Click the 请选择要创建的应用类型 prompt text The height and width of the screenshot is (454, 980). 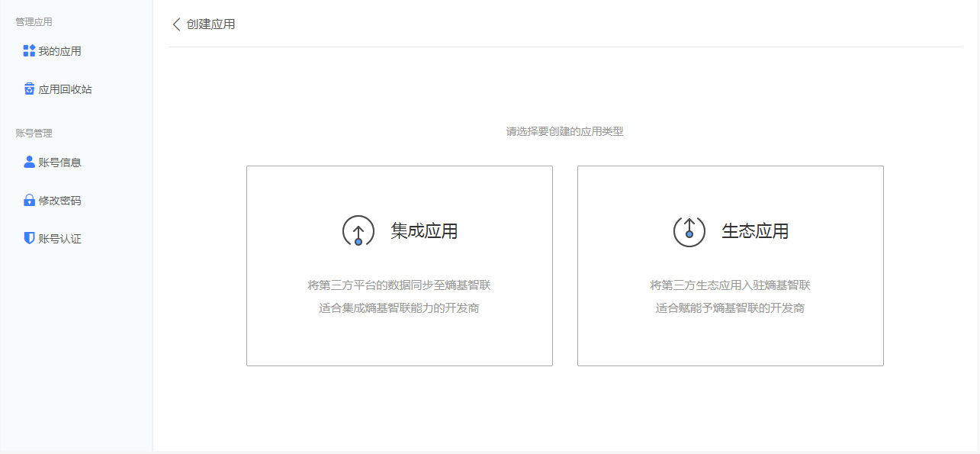click(564, 130)
